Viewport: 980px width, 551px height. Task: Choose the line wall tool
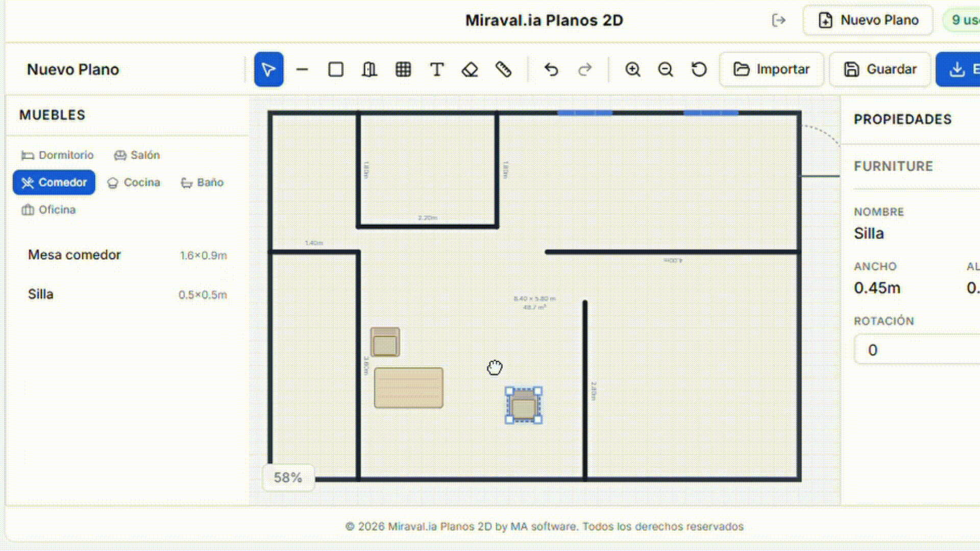(x=302, y=69)
